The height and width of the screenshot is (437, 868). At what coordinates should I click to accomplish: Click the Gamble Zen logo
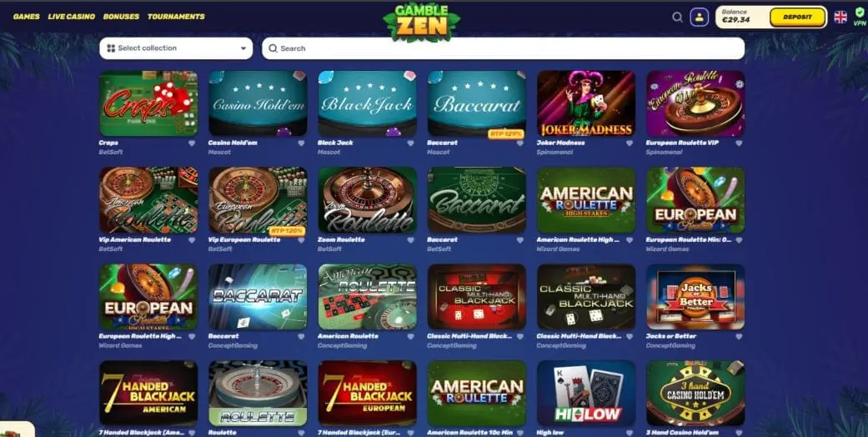click(x=421, y=23)
